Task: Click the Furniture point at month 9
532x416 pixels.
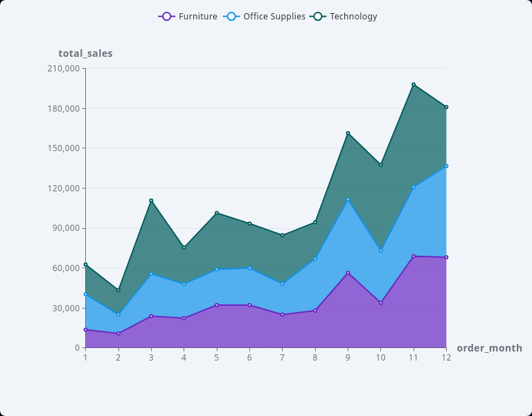Action: tap(348, 273)
